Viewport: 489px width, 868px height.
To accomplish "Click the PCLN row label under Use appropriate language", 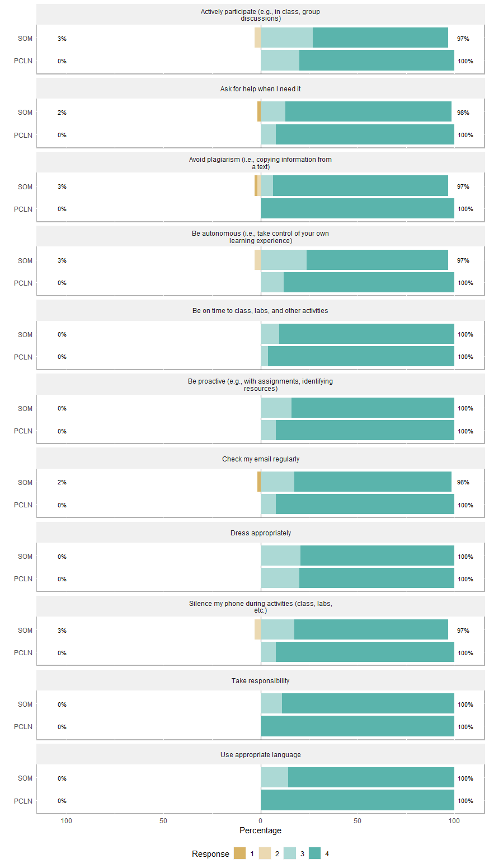I will tap(23, 801).
